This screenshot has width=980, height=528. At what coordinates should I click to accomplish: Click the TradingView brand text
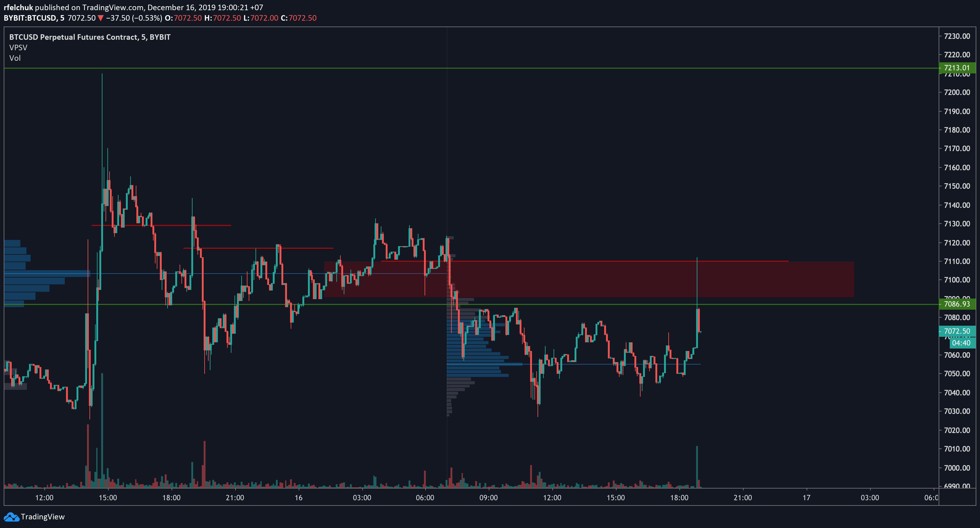43,517
